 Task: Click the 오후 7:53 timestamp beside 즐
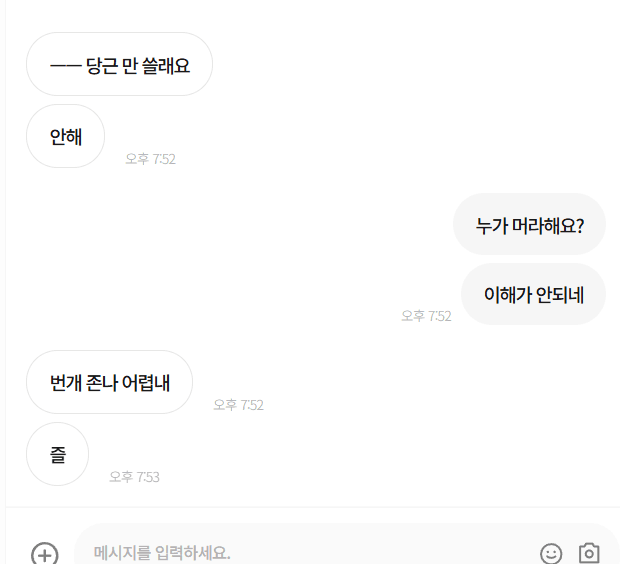click(x=134, y=477)
